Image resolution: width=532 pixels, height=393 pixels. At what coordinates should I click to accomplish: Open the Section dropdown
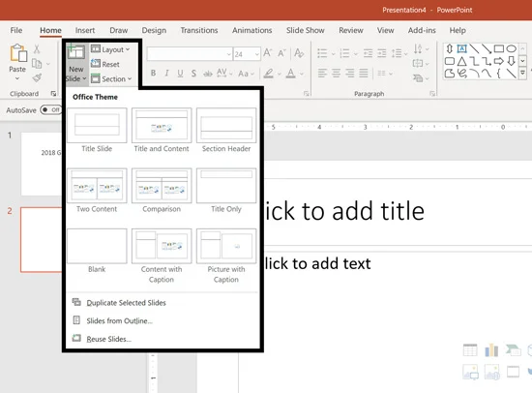pyautogui.click(x=111, y=78)
